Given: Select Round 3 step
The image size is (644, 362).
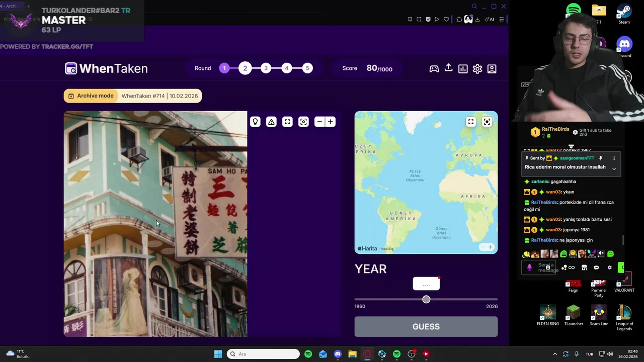Looking at the screenshot, I should click(x=266, y=68).
